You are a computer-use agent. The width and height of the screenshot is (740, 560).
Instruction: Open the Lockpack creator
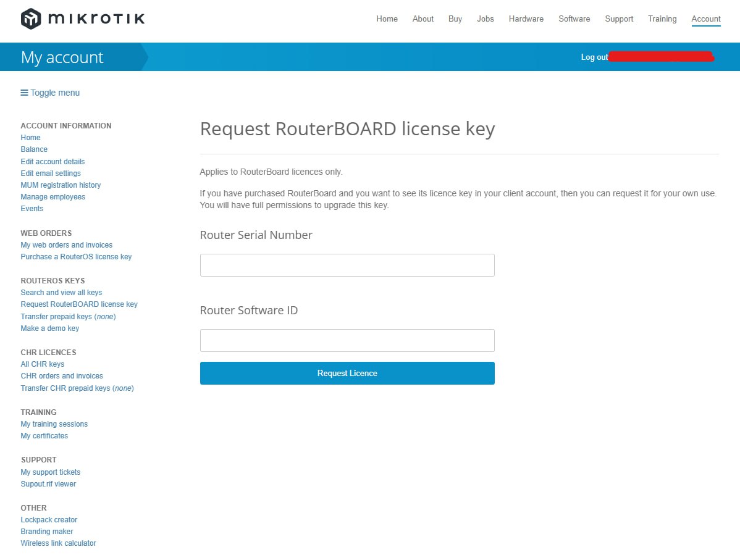49,520
